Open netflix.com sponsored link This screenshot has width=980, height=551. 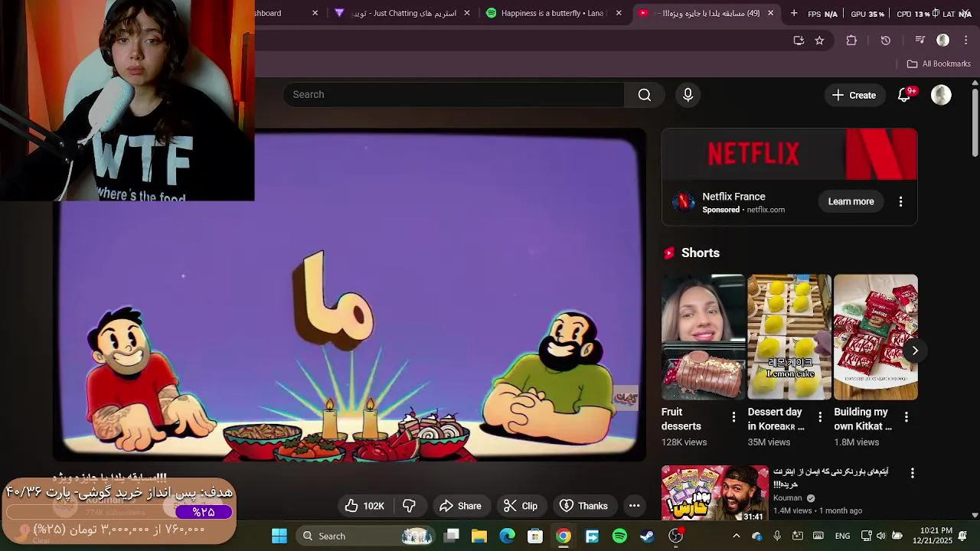(766, 210)
